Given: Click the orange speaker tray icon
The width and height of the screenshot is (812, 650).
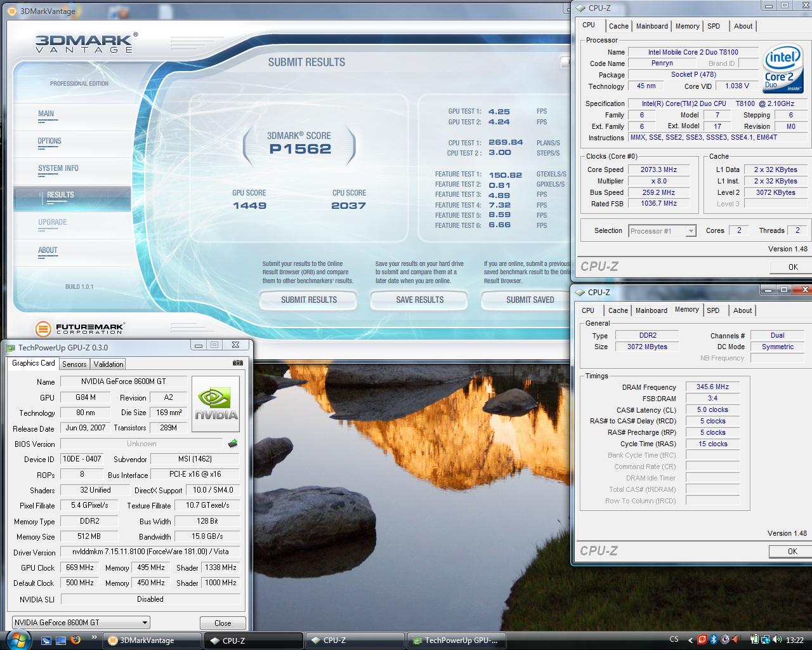Looking at the screenshot, I should [736, 640].
